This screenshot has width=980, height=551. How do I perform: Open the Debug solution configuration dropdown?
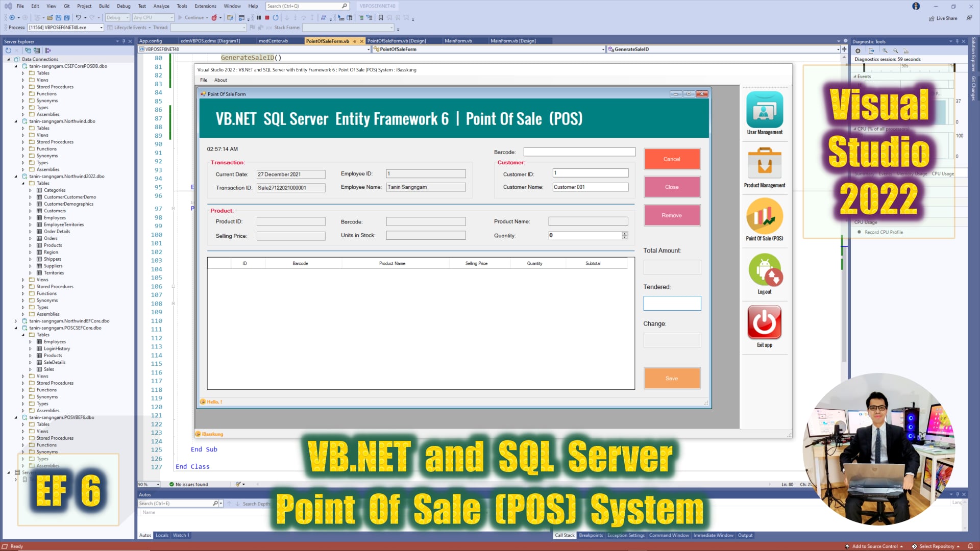pyautogui.click(x=117, y=18)
